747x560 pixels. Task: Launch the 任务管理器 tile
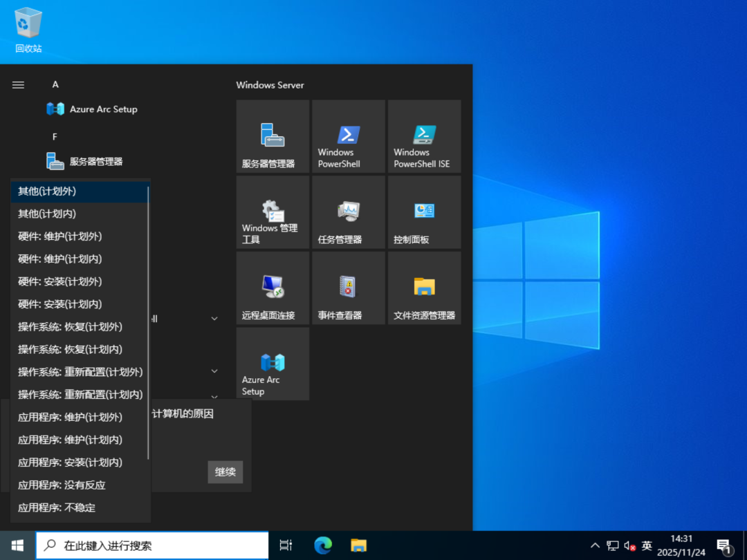(348, 212)
